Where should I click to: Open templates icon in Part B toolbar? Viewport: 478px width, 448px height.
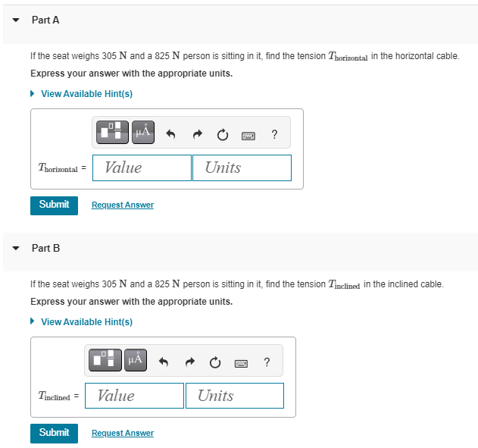click(105, 361)
